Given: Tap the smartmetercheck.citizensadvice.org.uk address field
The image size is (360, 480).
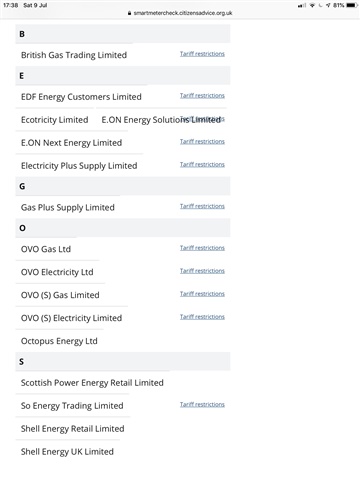Looking at the screenshot, I should [180, 13].
